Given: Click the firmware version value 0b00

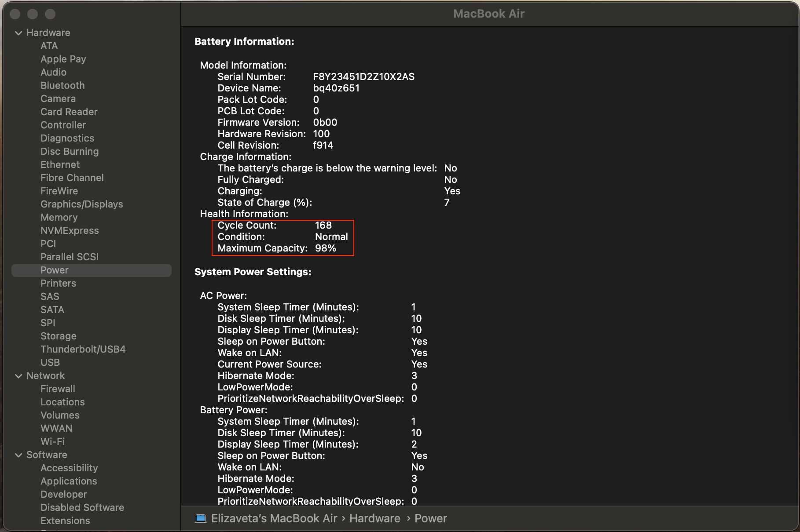Looking at the screenshot, I should 325,122.
